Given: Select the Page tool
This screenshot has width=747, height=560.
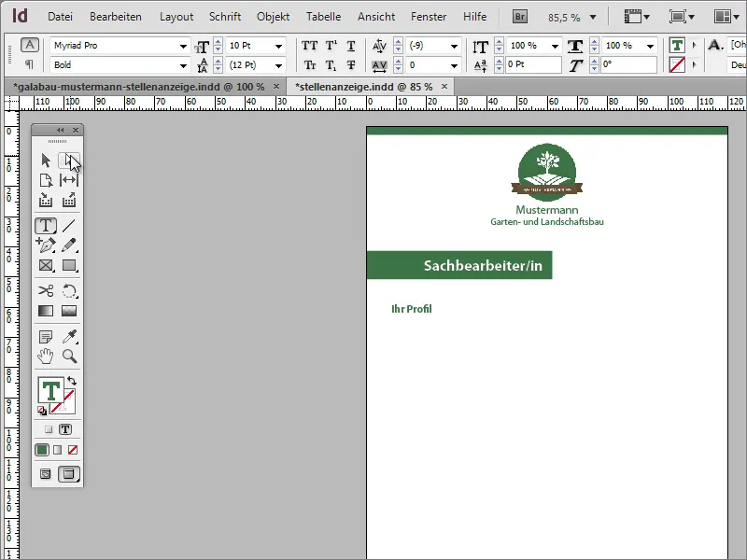Looking at the screenshot, I should point(46,180).
